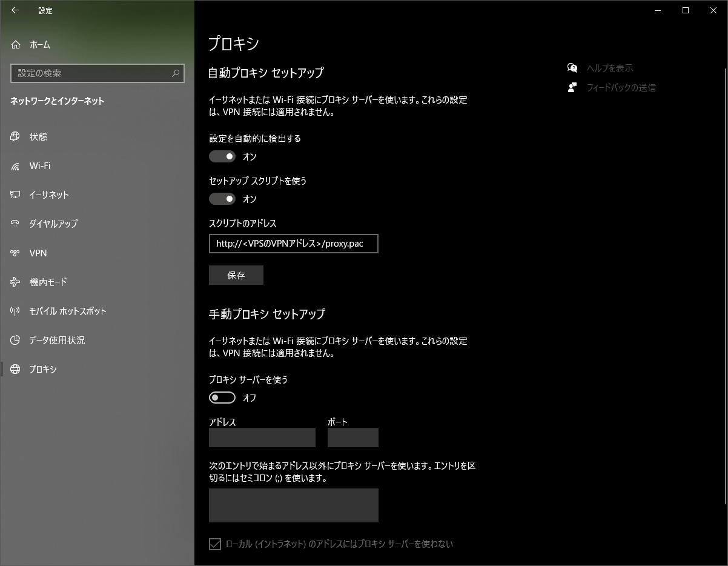728x566 pixels.
Task: Click the スクリプトのアドレス script address field
Action: [293, 244]
